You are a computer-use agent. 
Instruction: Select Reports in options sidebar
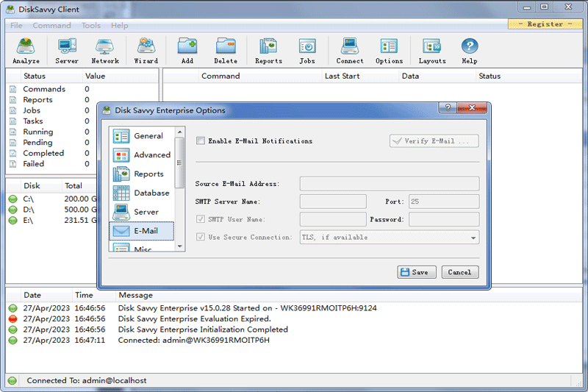pyautogui.click(x=141, y=174)
